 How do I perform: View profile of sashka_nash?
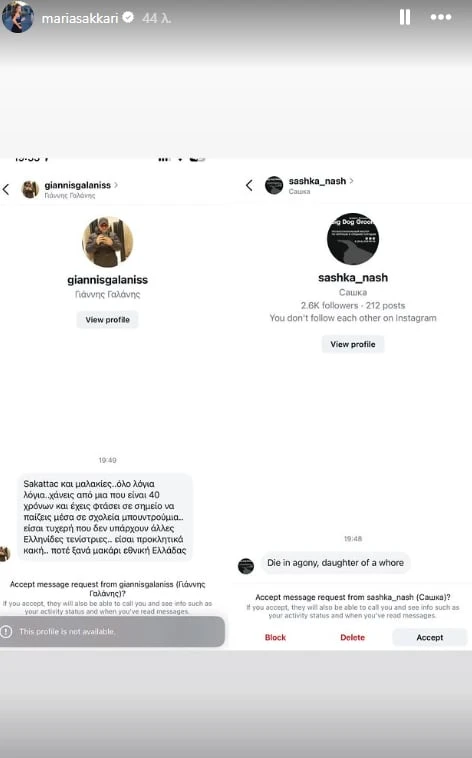[353, 344]
